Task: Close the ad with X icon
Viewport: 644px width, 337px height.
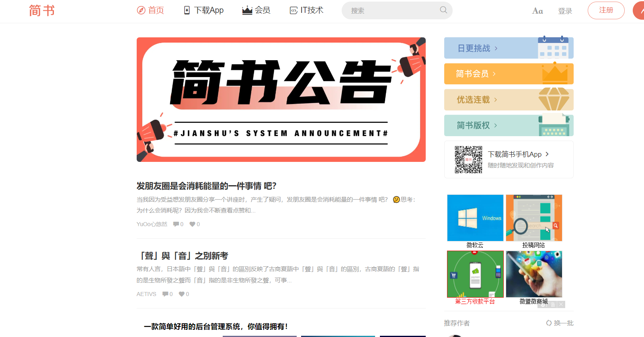Action: 561,304
